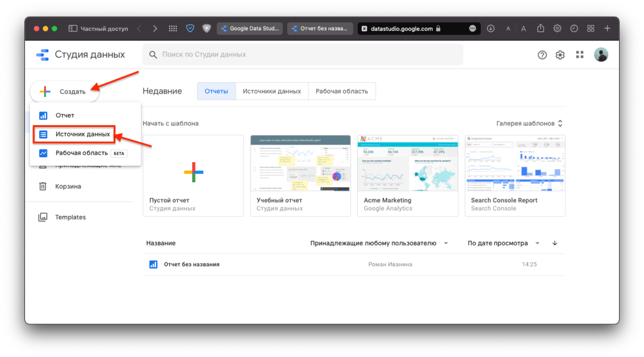Open Templates in the sidebar
This screenshot has width=644, height=357.
coord(71,217)
